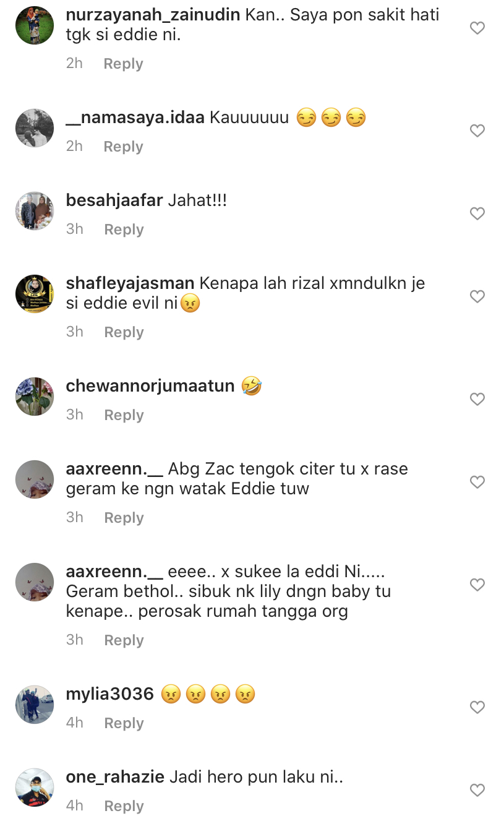The width and height of the screenshot is (504, 816).
Task: View shafleyajasman's black and gold avatar
Action: (35, 294)
